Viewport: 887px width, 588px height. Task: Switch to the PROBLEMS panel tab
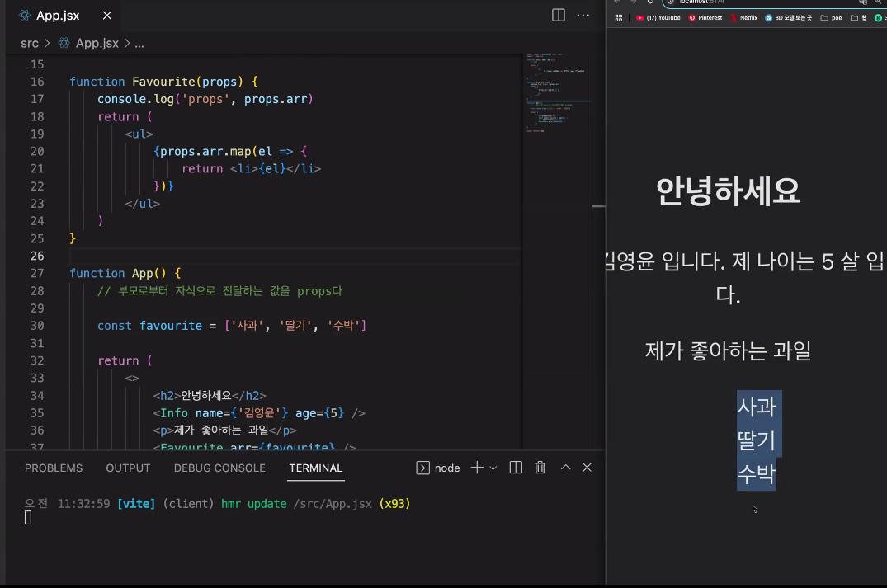[54, 468]
